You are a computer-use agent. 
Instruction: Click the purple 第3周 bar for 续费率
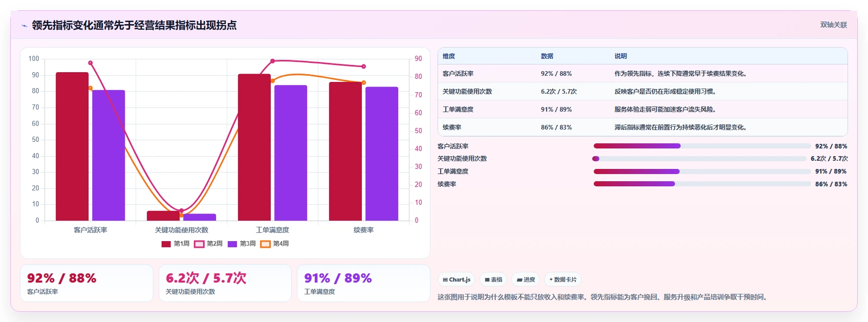coord(382,154)
